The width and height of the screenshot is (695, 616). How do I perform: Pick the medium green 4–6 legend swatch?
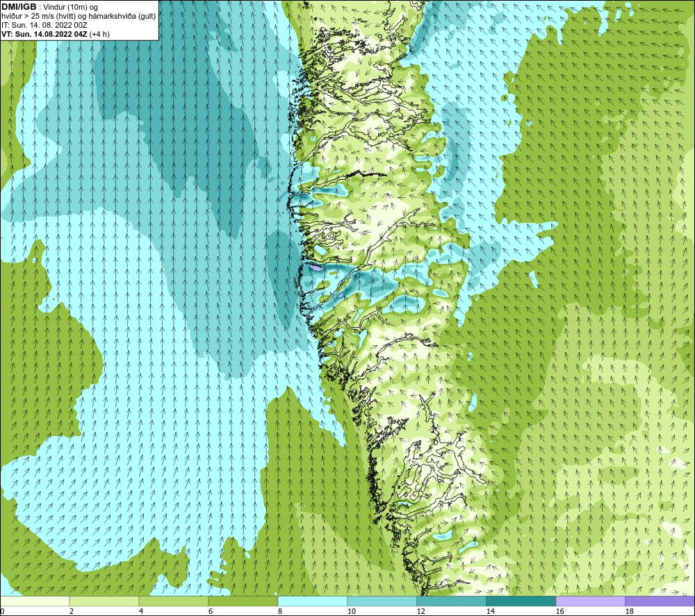pyautogui.click(x=174, y=601)
